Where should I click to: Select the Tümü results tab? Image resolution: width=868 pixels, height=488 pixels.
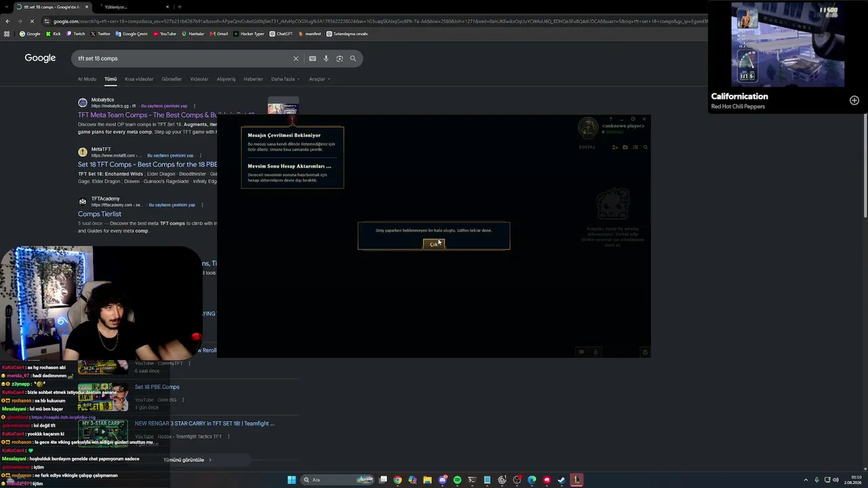(x=111, y=79)
